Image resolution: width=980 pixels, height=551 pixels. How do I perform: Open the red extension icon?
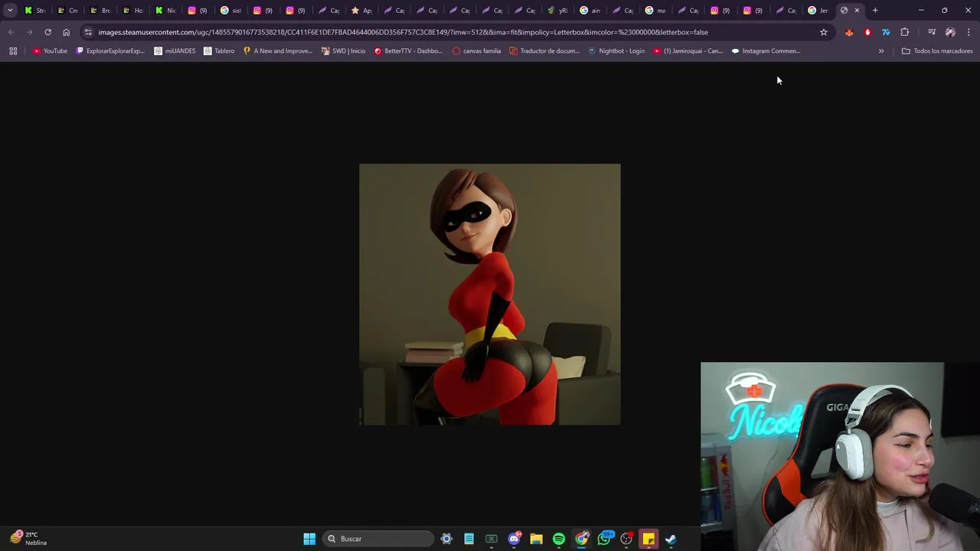click(x=867, y=32)
